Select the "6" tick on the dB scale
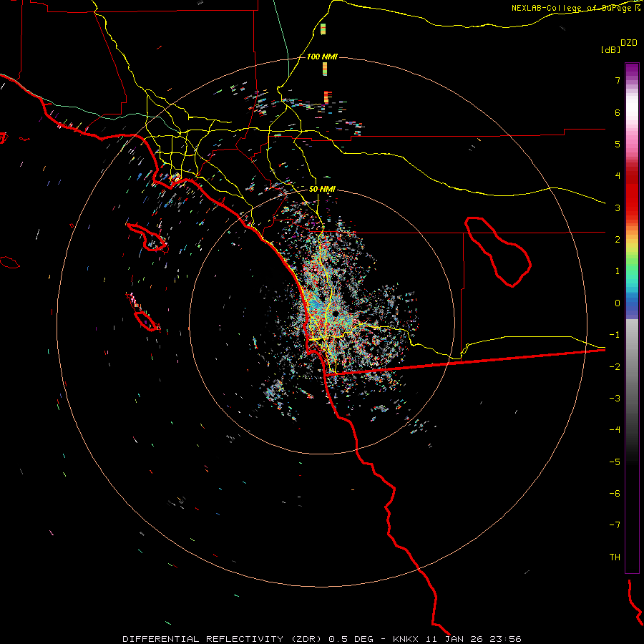Viewport: 644px width, 644px height. [618, 112]
